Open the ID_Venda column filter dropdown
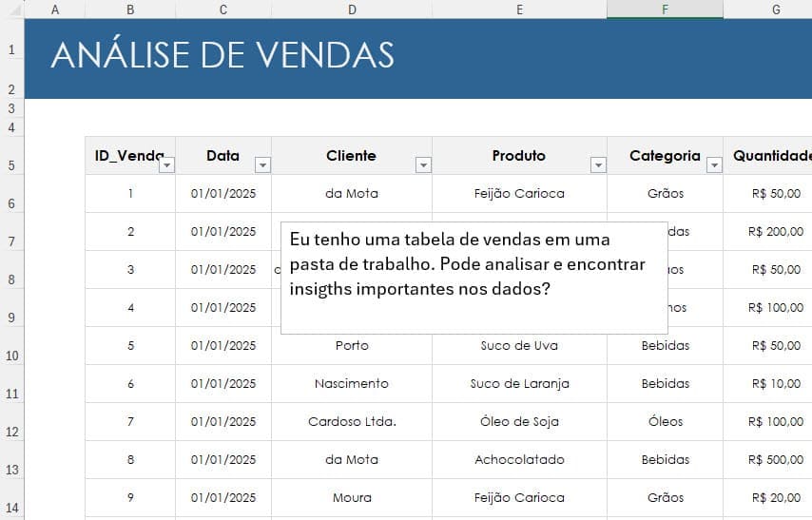The height and width of the screenshot is (520, 812). pos(166,165)
